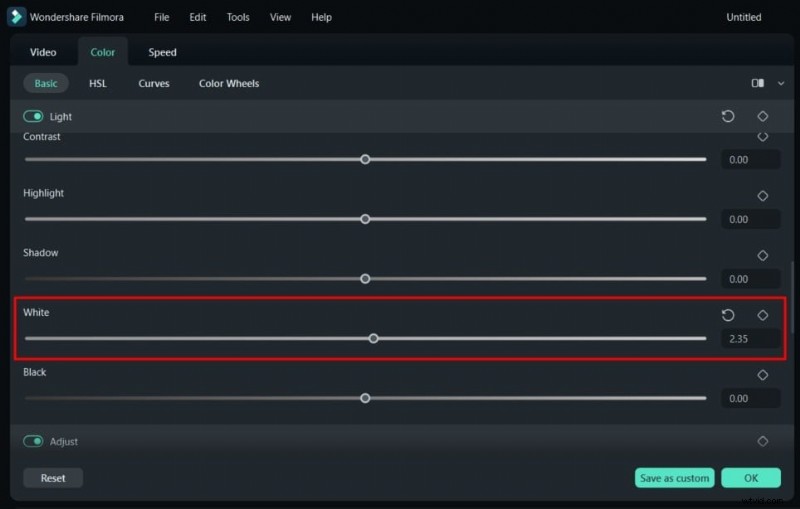Switch to the Speed tab

click(162, 52)
